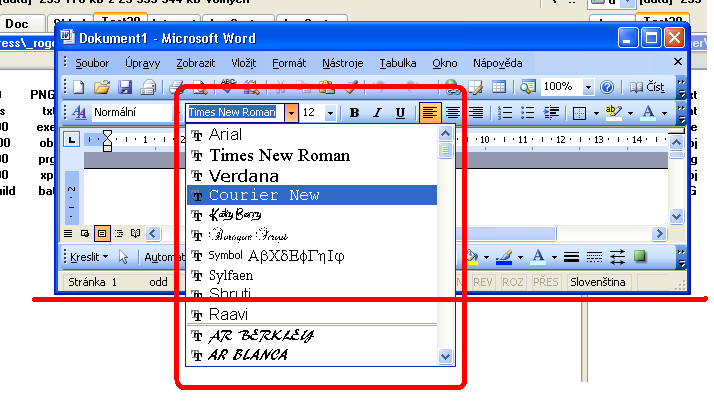Viewport: 714px width, 404px height.
Task: Open the Tabulka menu
Action: click(x=397, y=63)
